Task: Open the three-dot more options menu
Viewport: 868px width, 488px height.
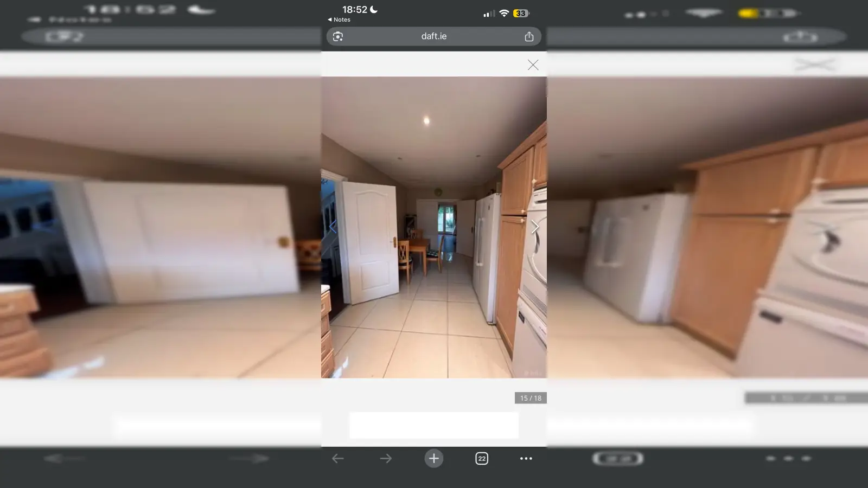Action: 526,458
